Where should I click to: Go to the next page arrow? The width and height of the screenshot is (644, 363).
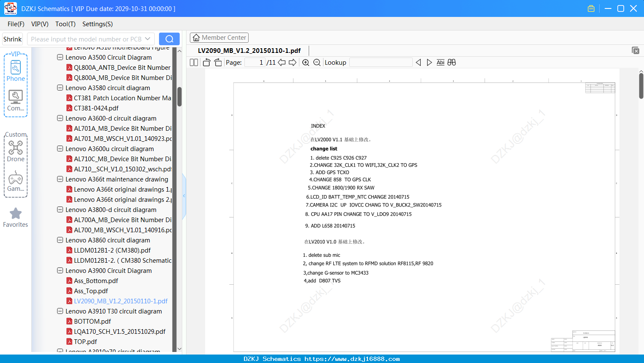pos(293,63)
